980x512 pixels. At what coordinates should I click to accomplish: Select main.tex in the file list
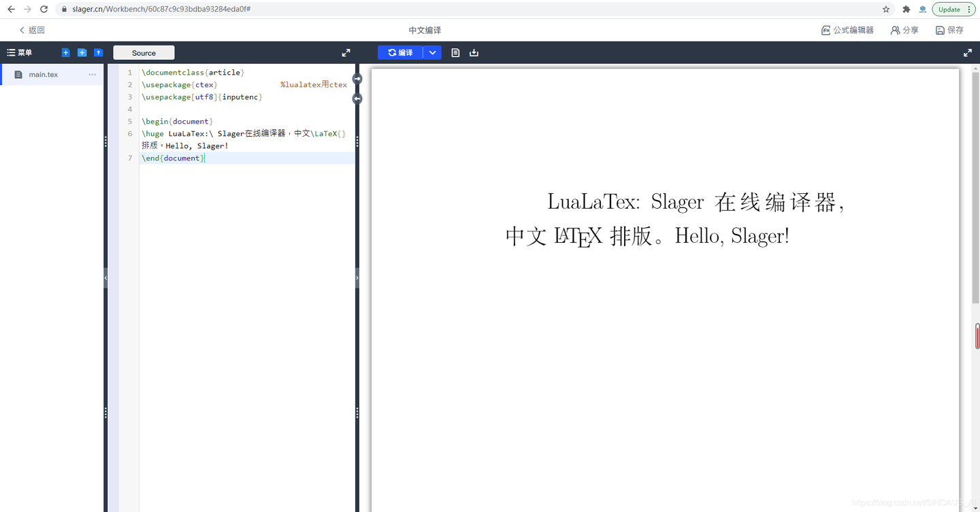pos(43,74)
